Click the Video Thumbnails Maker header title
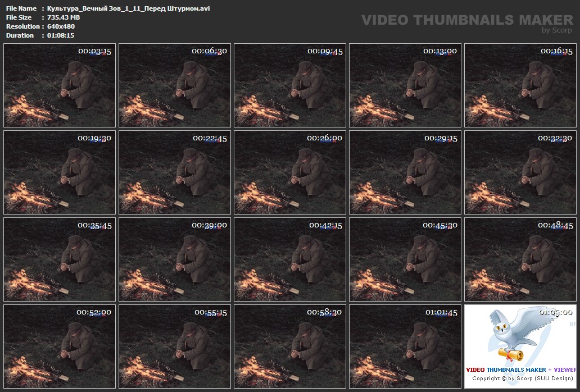Image resolution: width=580 pixels, height=392 pixels. point(466,20)
